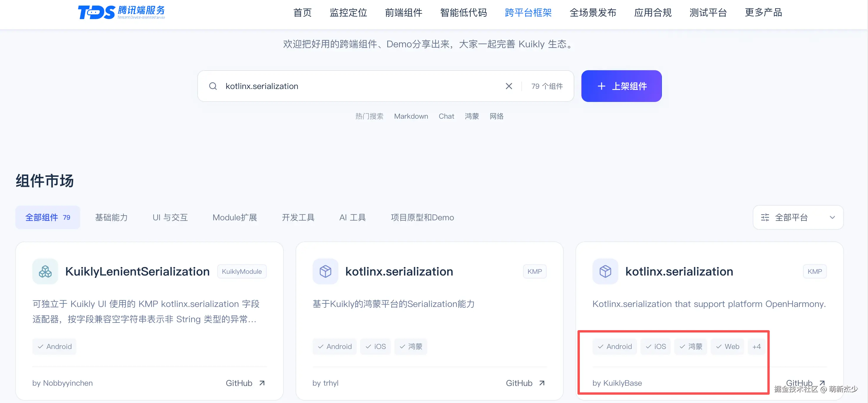Expand the 全部平台 dropdown chevron
The image size is (868, 403).
point(832,217)
